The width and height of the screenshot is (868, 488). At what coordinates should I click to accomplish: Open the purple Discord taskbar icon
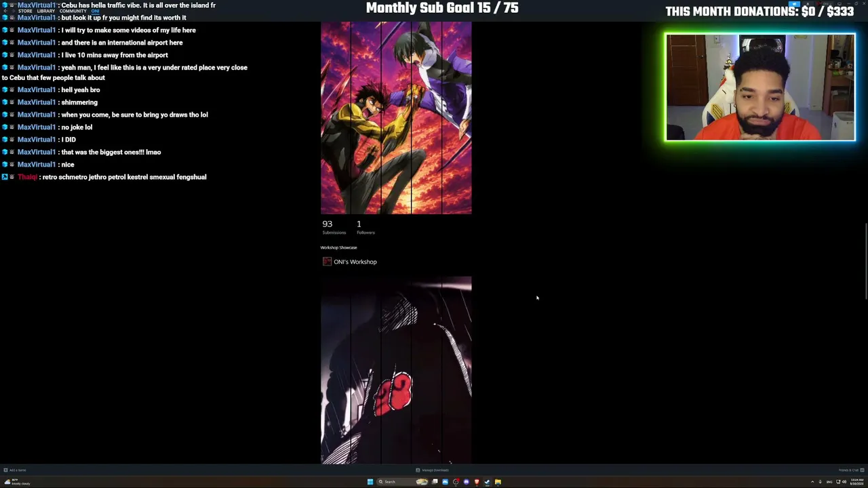(466, 482)
